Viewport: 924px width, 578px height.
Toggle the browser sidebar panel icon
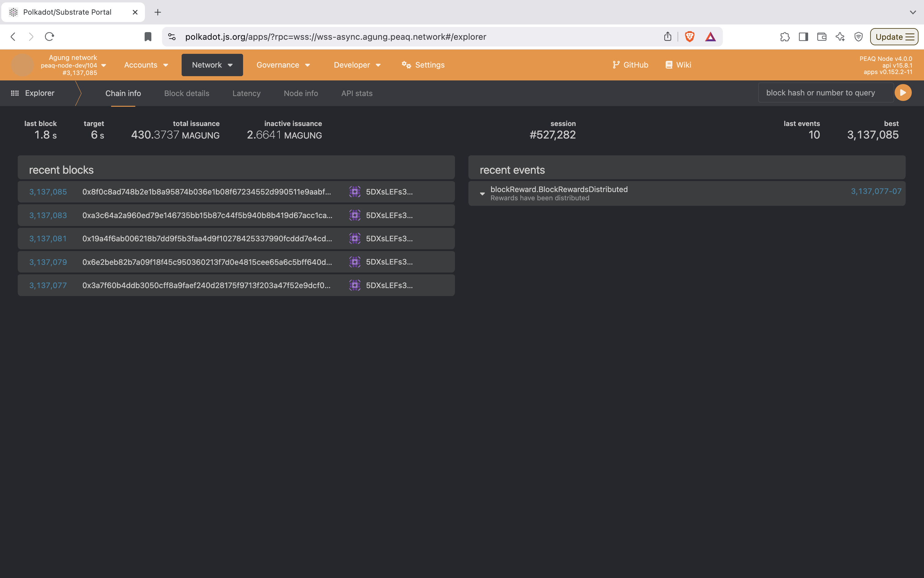click(803, 37)
